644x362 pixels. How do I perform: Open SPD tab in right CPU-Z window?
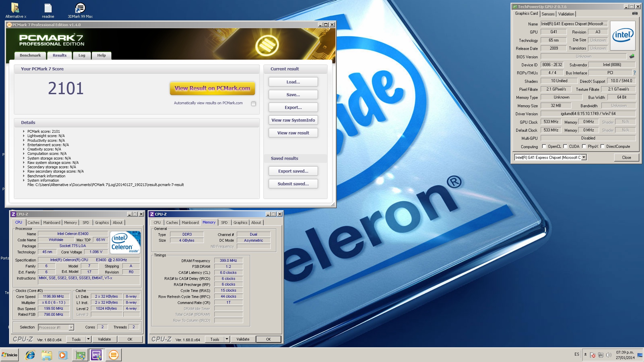224,223
